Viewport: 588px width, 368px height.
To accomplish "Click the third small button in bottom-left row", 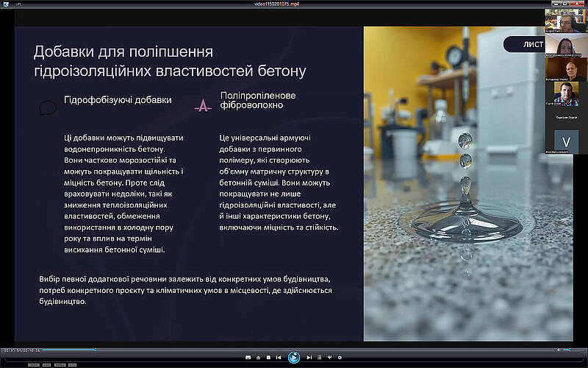I will pos(60,365).
